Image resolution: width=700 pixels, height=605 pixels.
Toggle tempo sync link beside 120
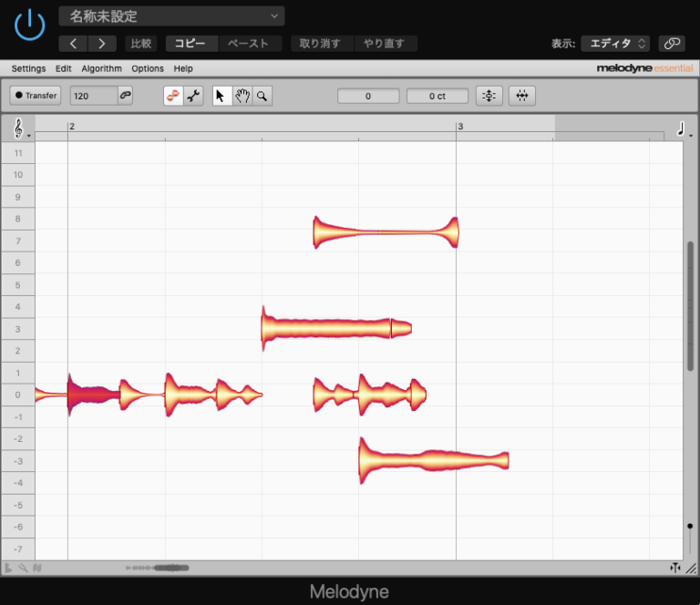point(125,96)
